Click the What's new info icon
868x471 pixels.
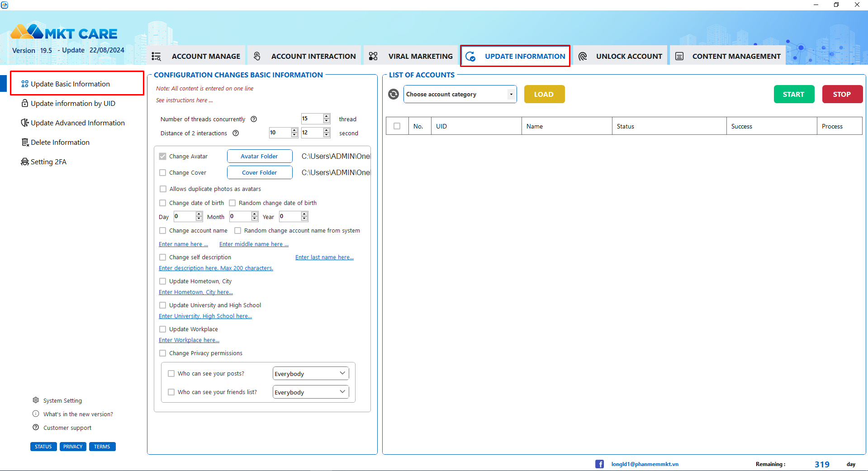[x=36, y=414]
